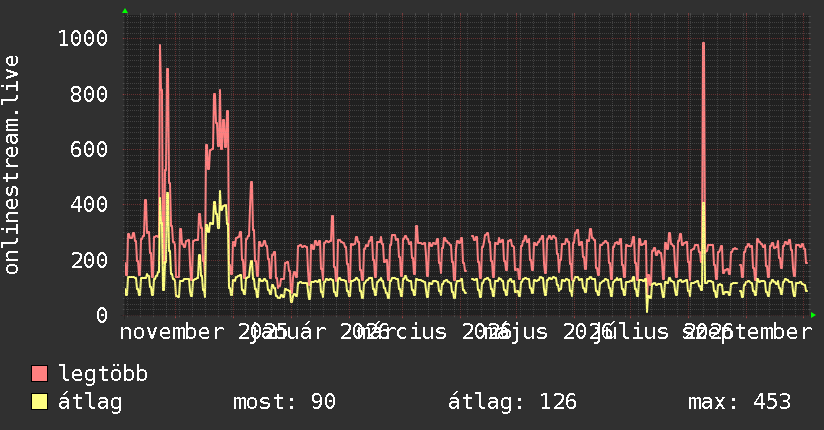824x430 pixels.
Task: Select the átlag legend label next to the yellow swatch
Action: [90, 402]
